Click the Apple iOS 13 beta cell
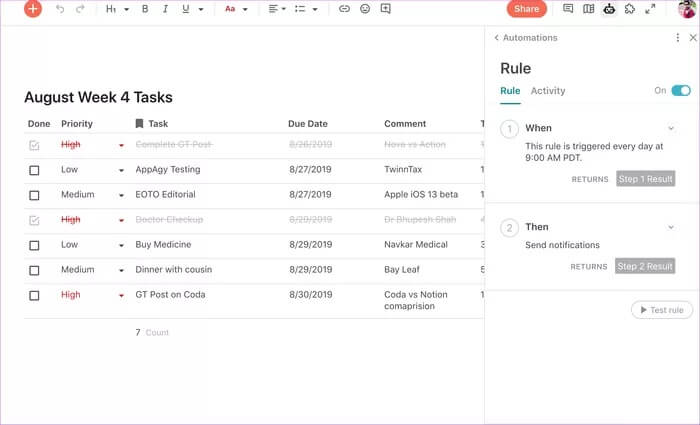Screen dimensions: 700x425 click(421, 195)
